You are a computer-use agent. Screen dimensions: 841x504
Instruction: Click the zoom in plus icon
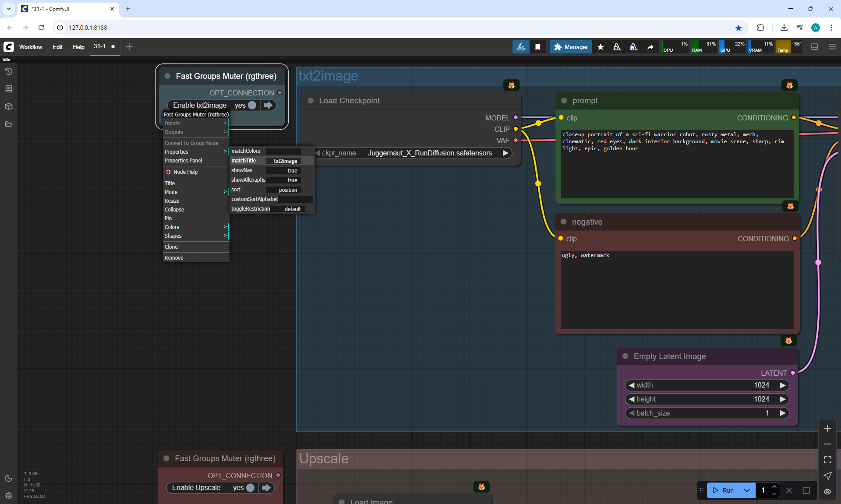tap(827, 428)
